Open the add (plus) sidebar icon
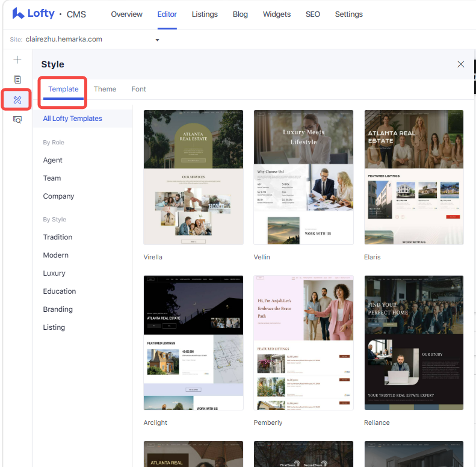The image size is (476, 467). click(x=17, y=60)
